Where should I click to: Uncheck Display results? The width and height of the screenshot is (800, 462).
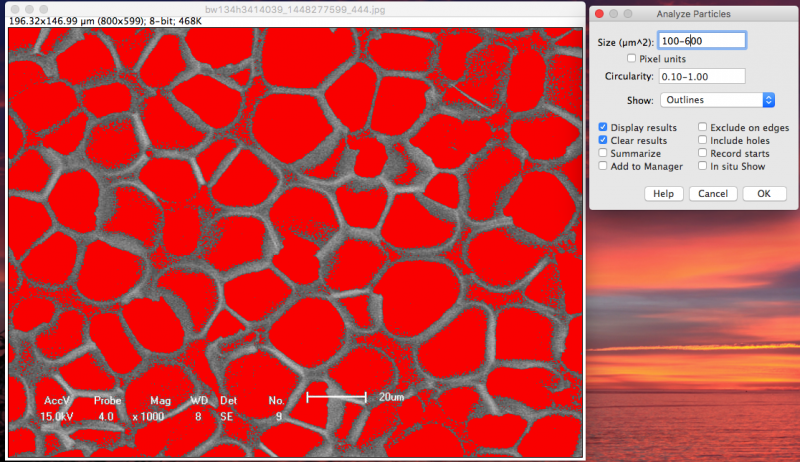tap(603, 127)
